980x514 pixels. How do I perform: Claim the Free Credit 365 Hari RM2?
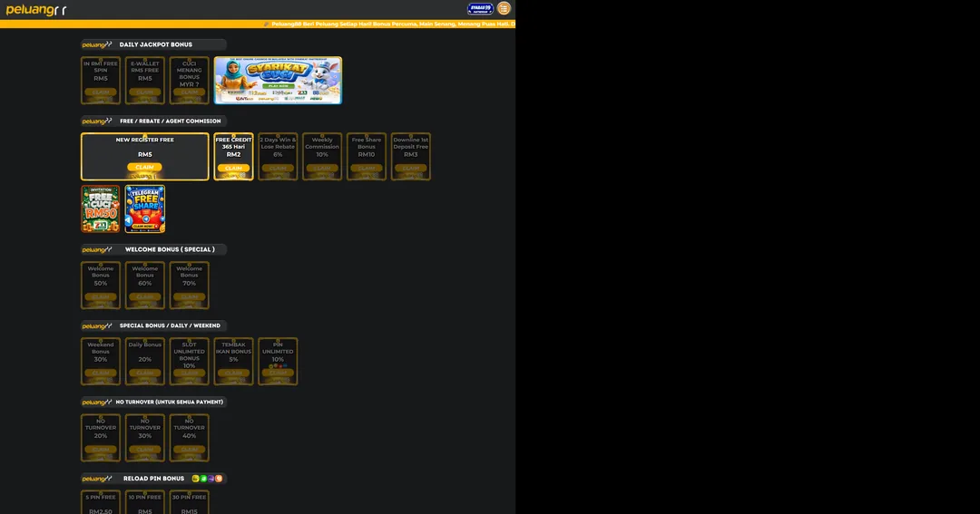click(x=234, y=168)
